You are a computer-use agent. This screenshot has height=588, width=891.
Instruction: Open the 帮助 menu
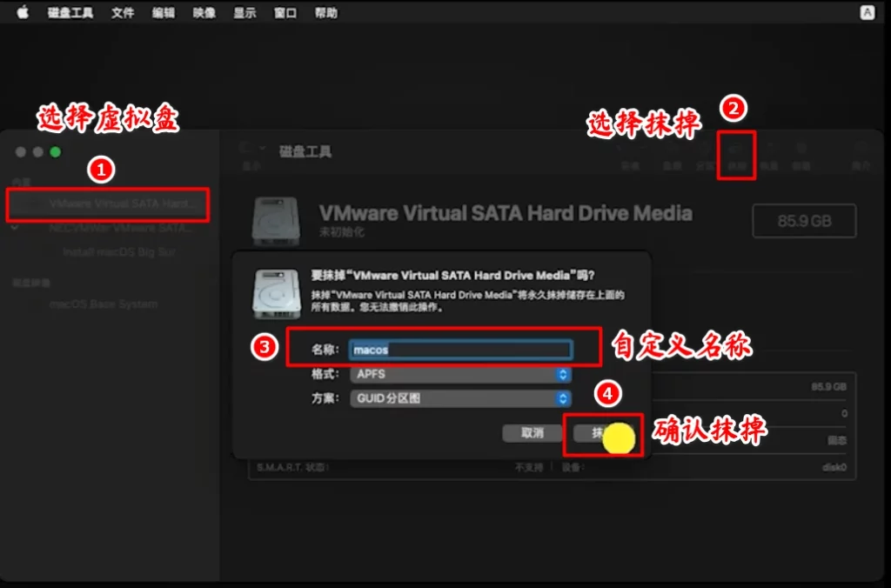point(326,12)
